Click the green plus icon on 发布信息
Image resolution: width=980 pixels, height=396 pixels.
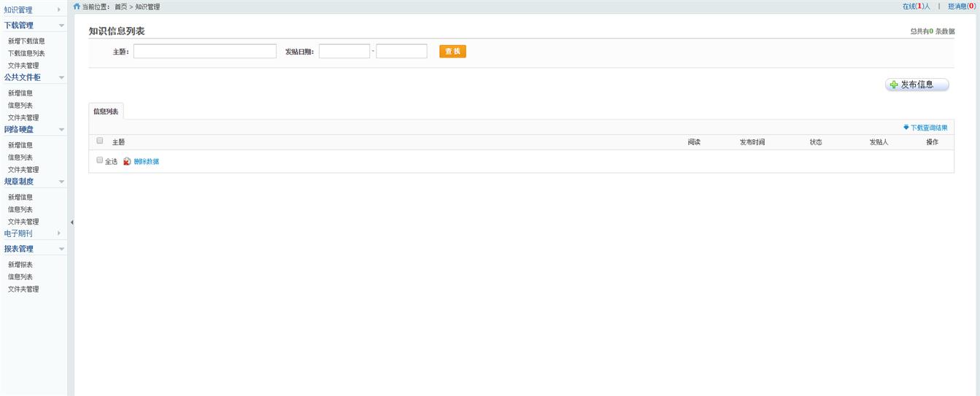894,85
